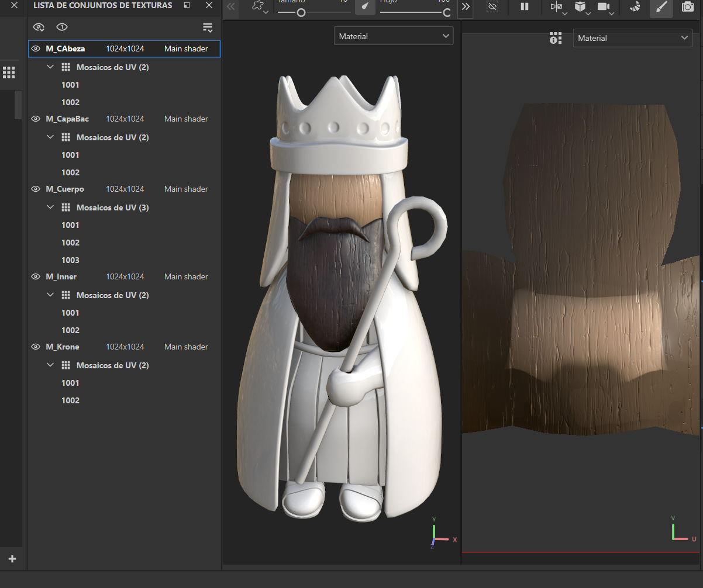Collapse Mosaicos de UV under M_CapaBac
The image size is (703, 588).
[50, 137]
